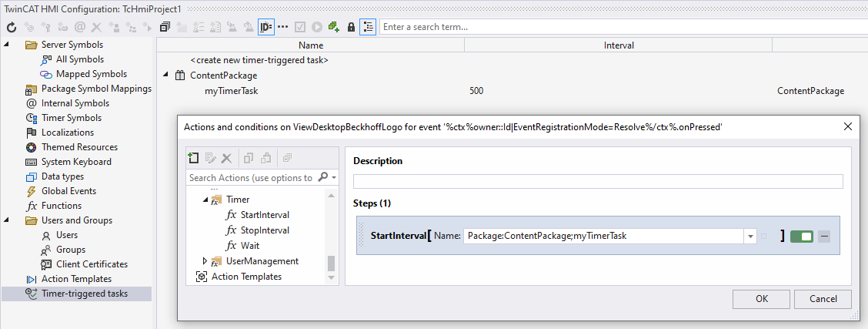The width and height of the screenshot is (868, 329).
Task: Open the Name combo box dropdown arrow
Action: pyautogui.click(x=750, y=236)
